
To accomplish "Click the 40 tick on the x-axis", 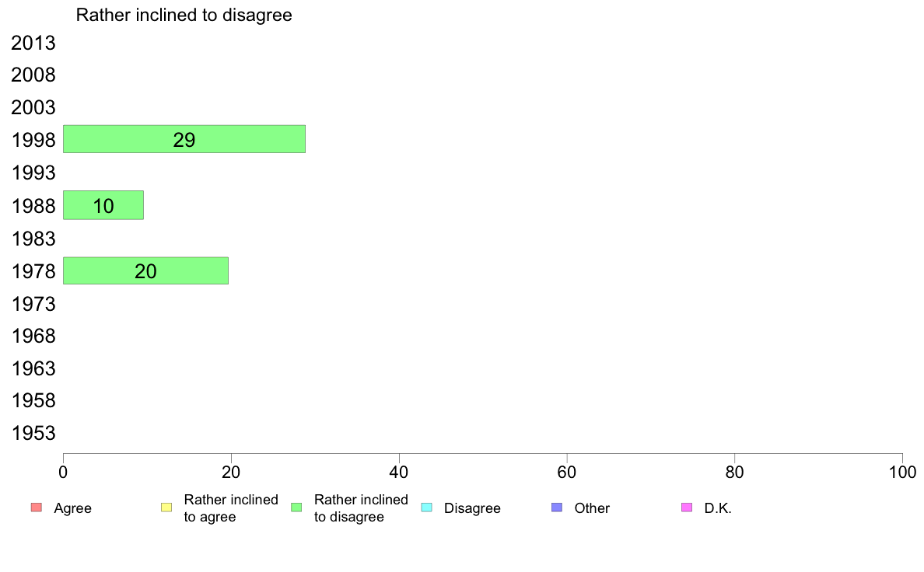I will pos(399,472).
